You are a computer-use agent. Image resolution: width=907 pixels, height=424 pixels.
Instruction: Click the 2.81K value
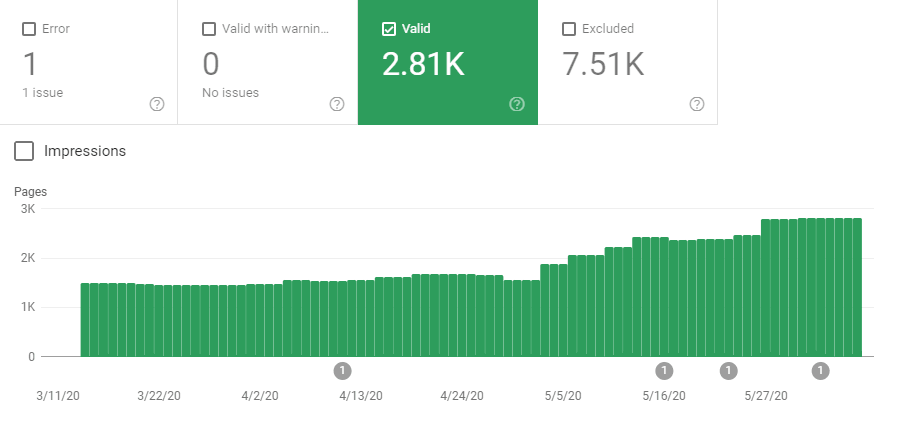[x=423, y=64]
